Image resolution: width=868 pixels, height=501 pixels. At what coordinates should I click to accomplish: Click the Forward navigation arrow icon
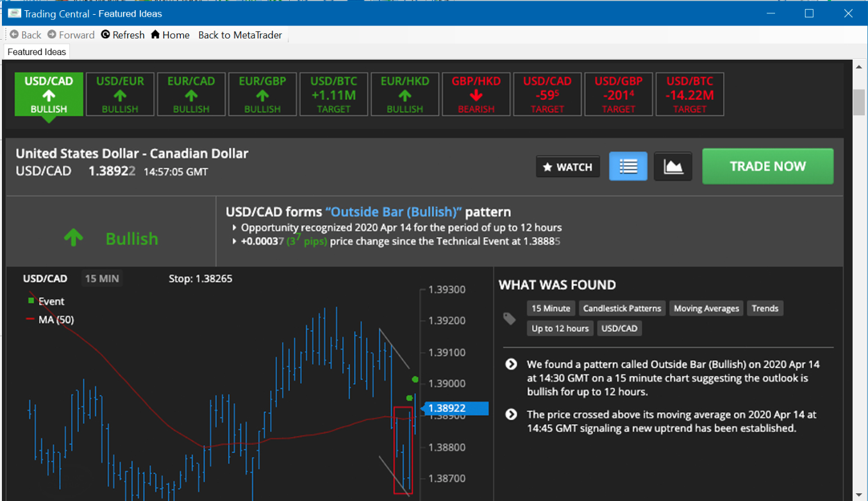click(x=52, y=35)
